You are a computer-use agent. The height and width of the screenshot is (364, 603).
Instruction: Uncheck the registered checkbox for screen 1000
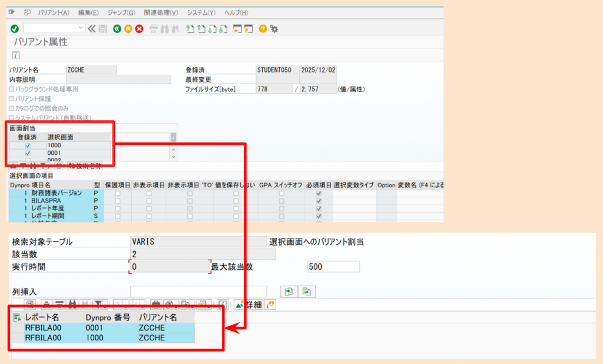(x=28, y=145)
